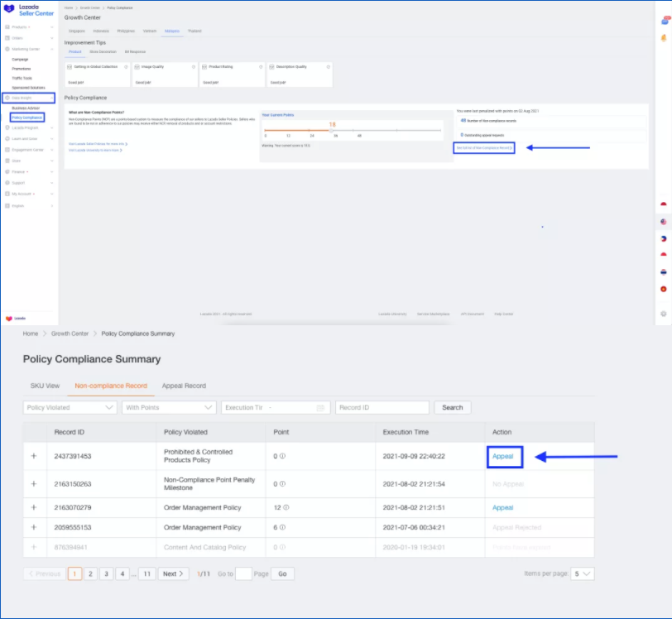672x619 pixels.
Task: Focus the Record ID input field
Action: click(x=382, y=408)
